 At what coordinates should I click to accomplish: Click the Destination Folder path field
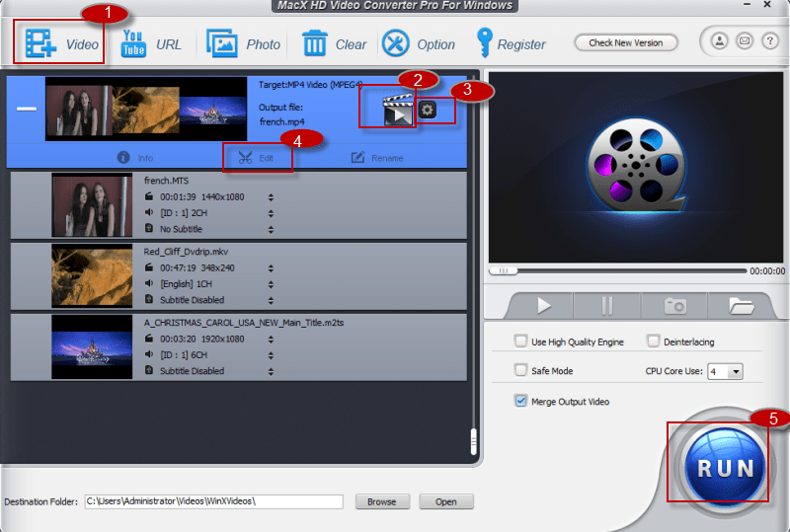[213, 501]
